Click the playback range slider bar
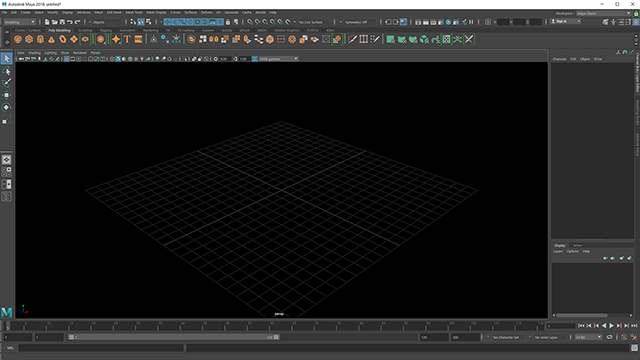The image size is (640, 360). coord(174,337)
